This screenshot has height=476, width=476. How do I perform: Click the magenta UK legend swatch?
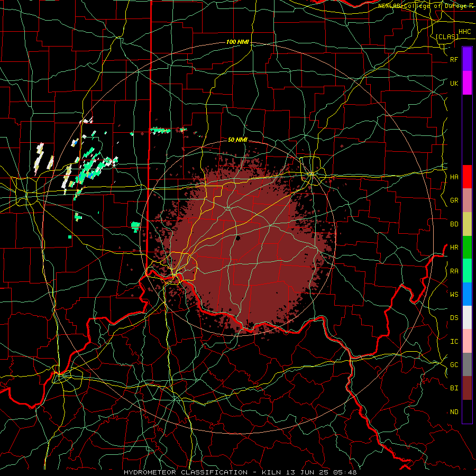coord(467,83)
